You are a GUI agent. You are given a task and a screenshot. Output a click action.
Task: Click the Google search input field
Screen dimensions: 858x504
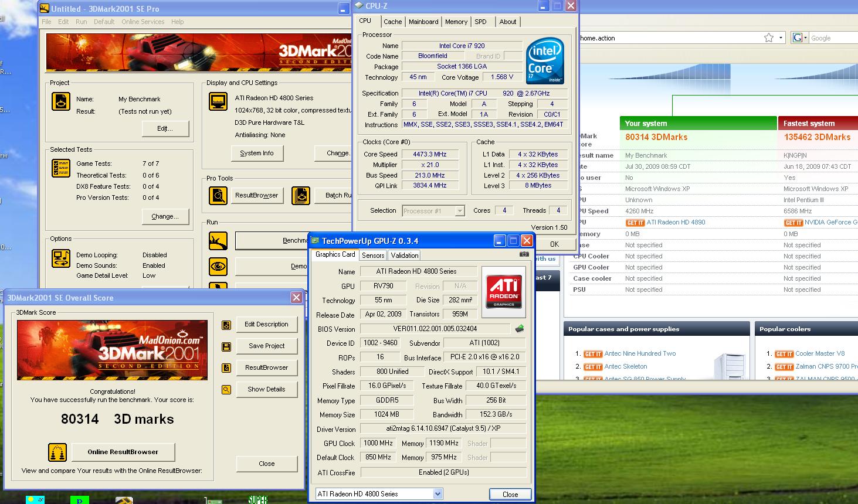(834, 38)
